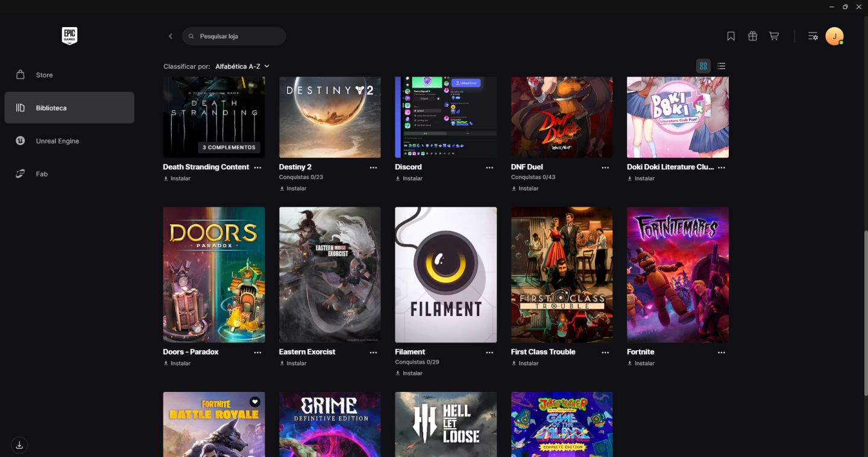Open the wishlist bookmark icon

pos(731,36)
